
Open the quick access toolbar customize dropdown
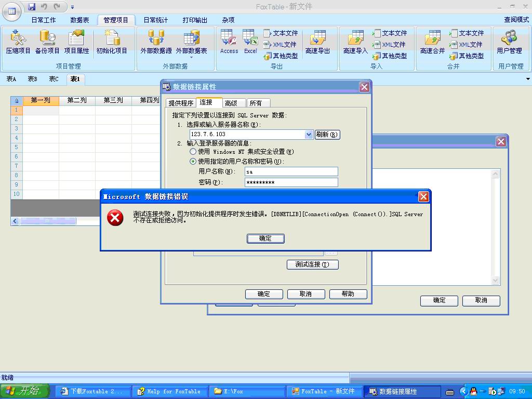(72, 7)
